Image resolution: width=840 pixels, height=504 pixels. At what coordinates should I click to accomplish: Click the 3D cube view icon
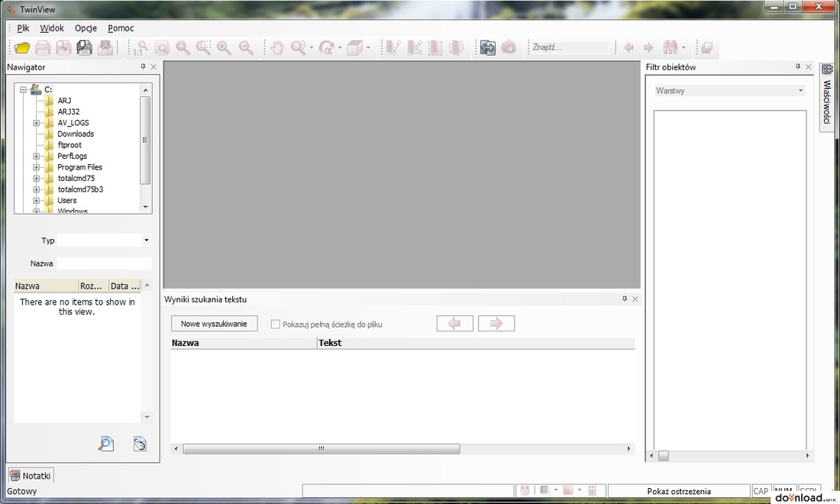(x=354, y=47)
